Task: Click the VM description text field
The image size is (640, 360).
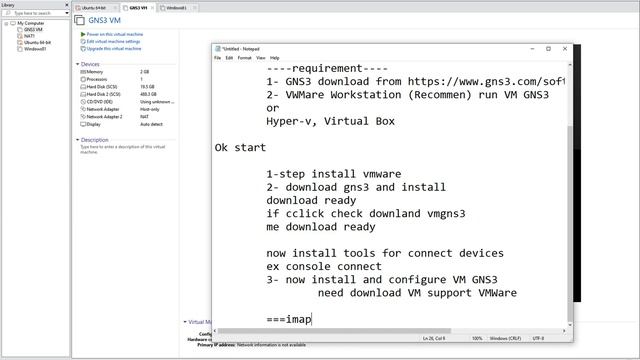Action: [x=122, y=149]
